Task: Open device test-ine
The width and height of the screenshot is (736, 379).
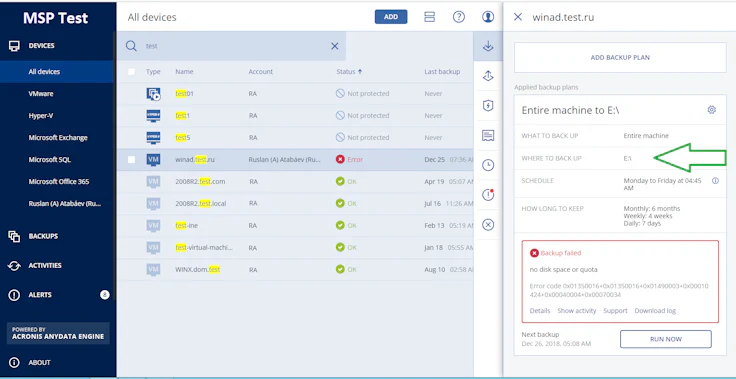Action: point(186,225)
